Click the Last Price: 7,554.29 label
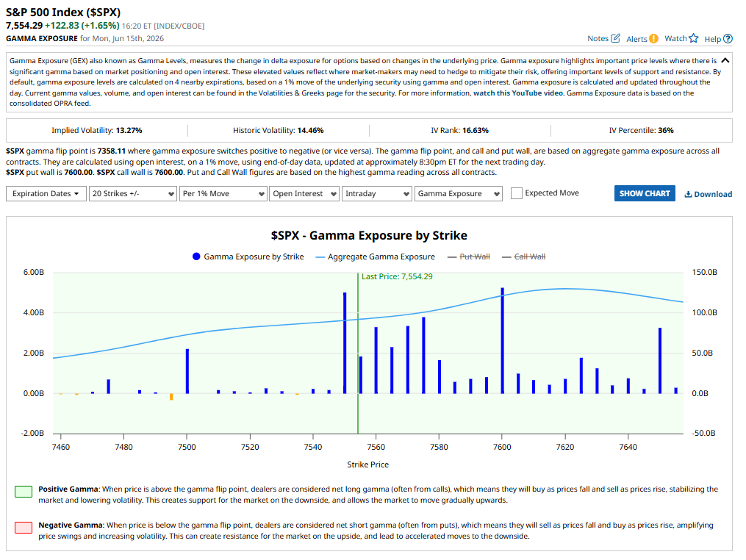Image resolution: width=746 pixels, height=560 pixels. 397,276
